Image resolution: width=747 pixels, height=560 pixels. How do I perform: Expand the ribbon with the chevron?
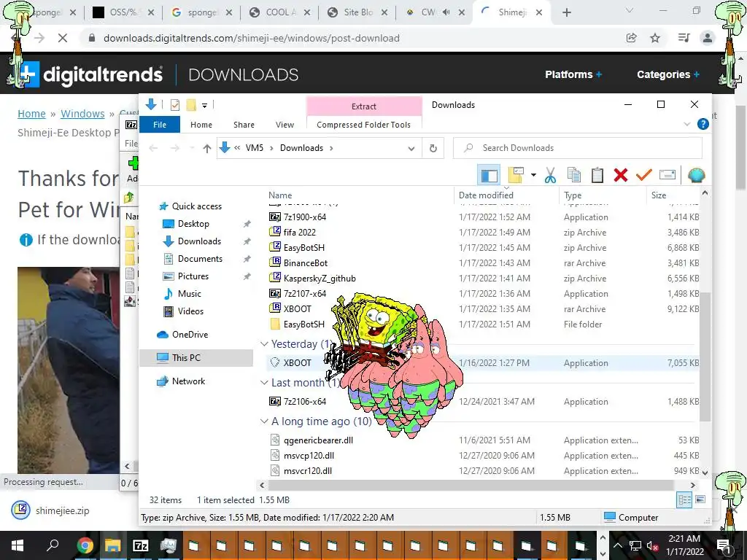(x=687, y=124)
